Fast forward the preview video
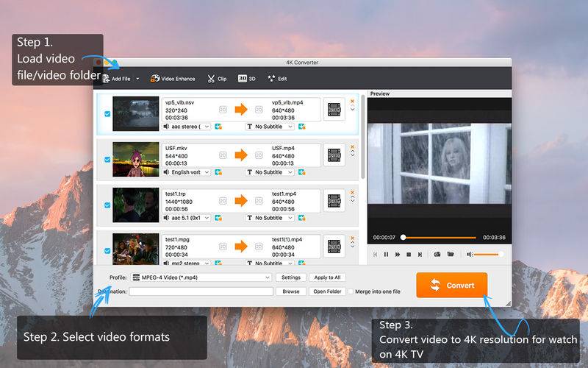The height and width of the screenshot is (368, 588). pyautogui.click(x=398, y=254)
